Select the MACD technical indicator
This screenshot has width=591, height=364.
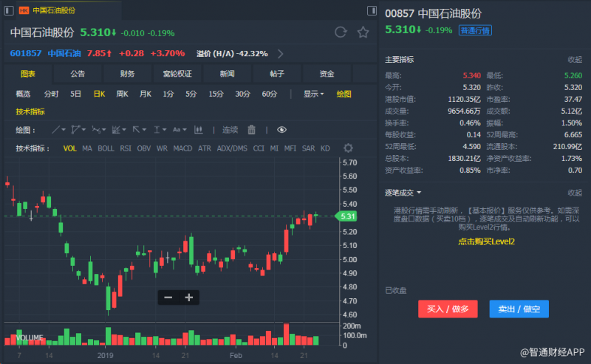click(182, 148)
